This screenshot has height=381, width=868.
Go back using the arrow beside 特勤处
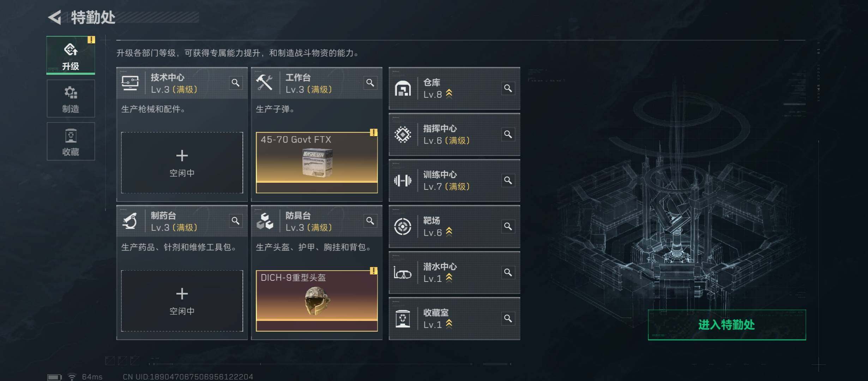point(55,17)
